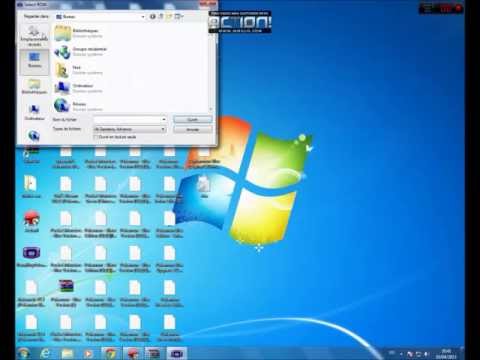Viewport: 480px width, 360px height.
Task: Open Windows Explorer folder in the taskbar
Action: point(67,353)
